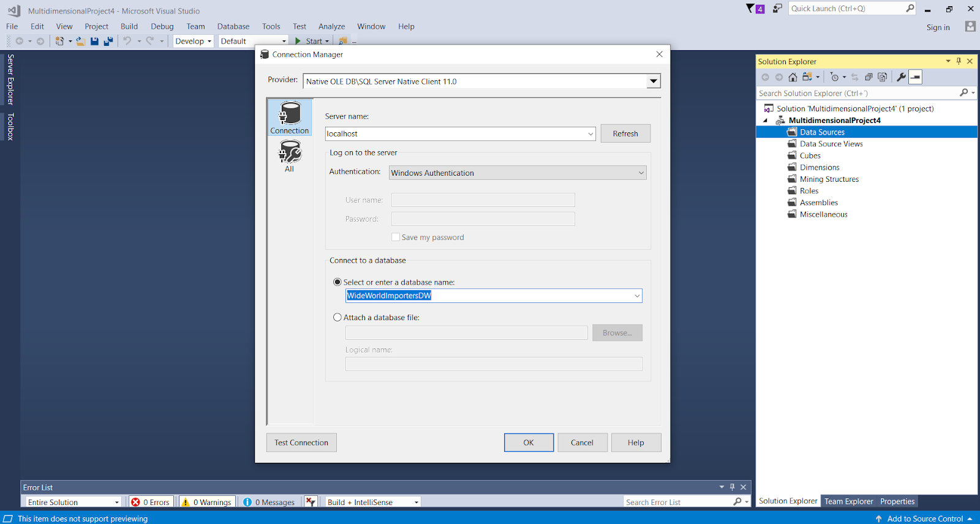This screenshot has height=524, width=980.
Task: Select the Cubes folder in Solution Explorer
Action: coord(810,155)
